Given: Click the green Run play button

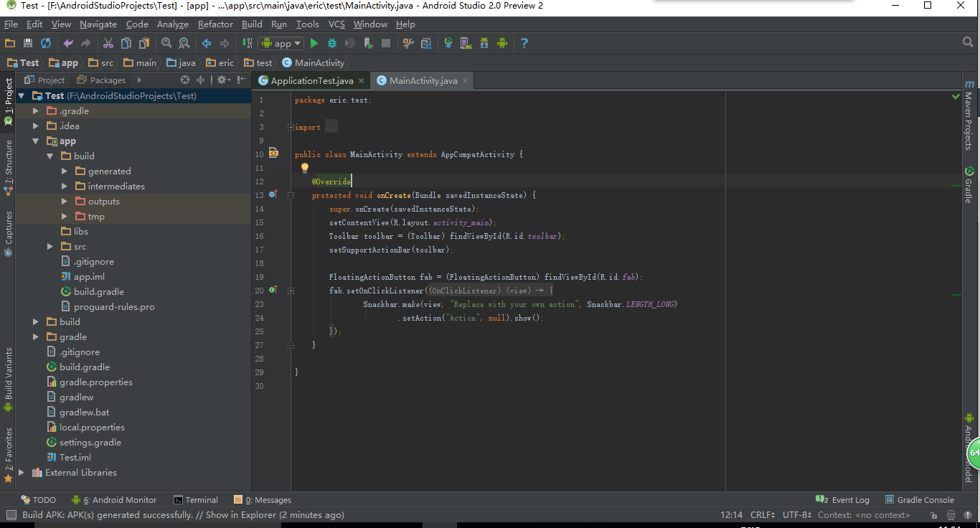Looking at the screenshot, I should point(314,43).
